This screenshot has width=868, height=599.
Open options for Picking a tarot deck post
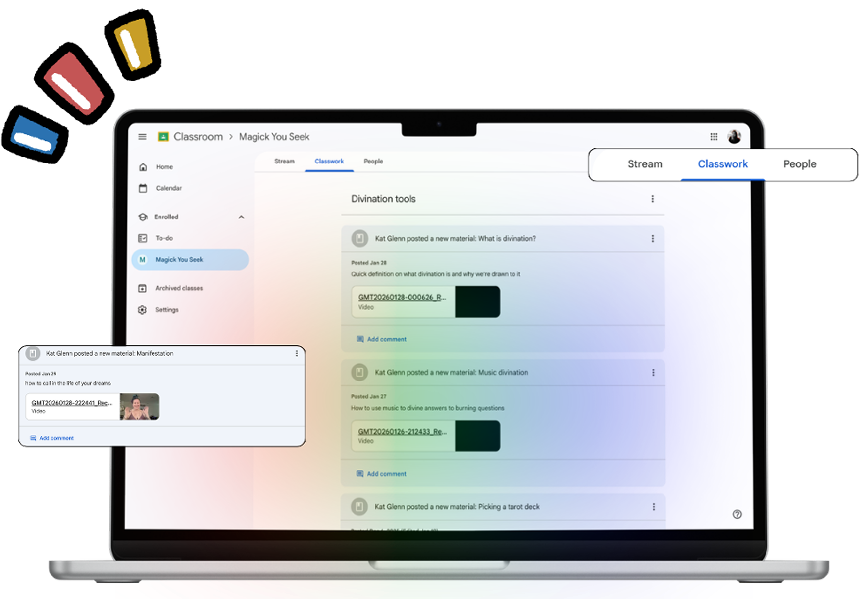coord(653,507)
